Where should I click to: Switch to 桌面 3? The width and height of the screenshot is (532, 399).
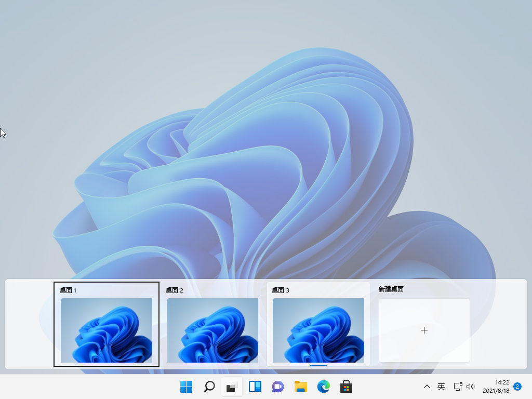point(318,331)
